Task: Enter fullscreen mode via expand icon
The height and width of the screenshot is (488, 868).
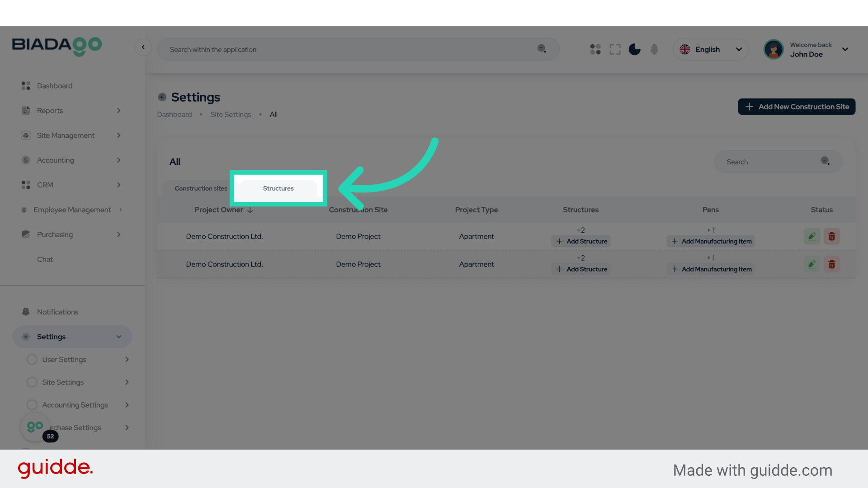Action: (615, 49)
